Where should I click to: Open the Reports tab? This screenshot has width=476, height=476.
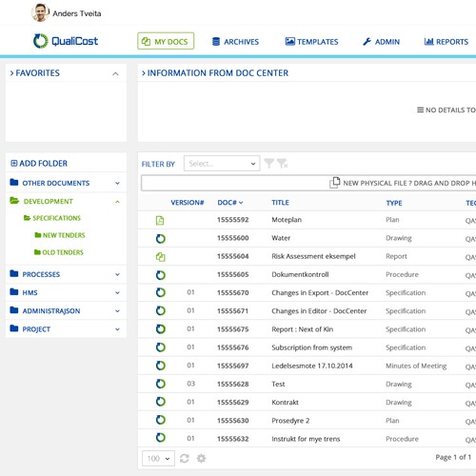coord(446,42)
